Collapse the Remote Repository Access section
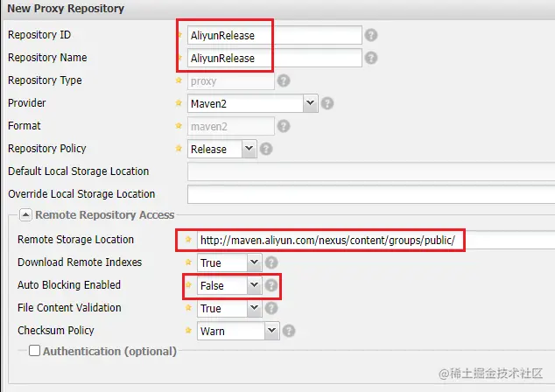This screenshot has width=555, height=392. tap(25, 214)
